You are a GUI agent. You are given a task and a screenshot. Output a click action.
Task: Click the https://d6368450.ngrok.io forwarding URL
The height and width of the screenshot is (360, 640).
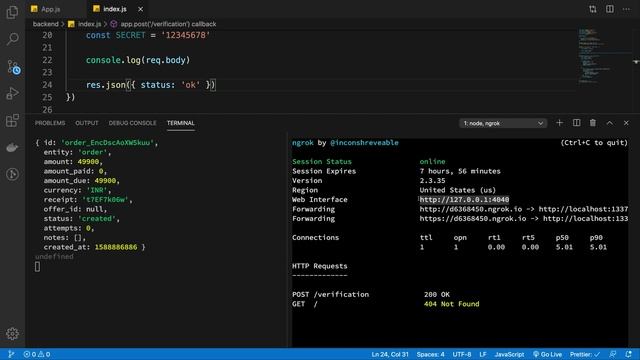click(x=473, y=219)
